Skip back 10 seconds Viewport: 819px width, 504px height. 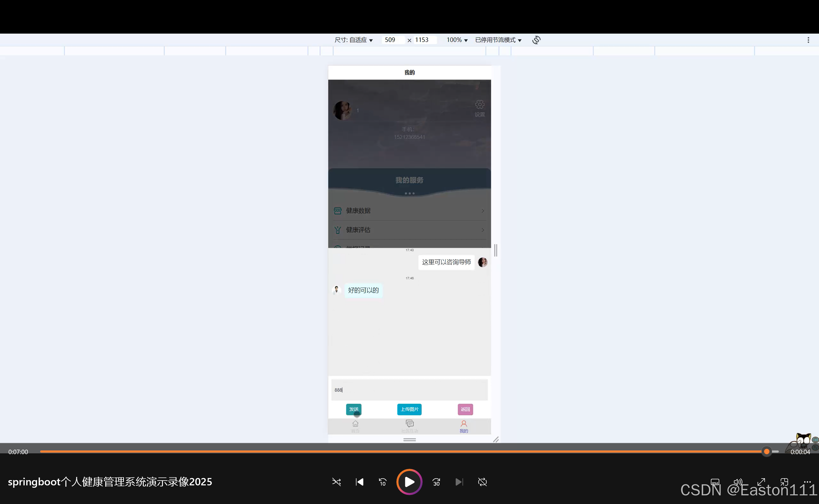click(x=382, y=482)
